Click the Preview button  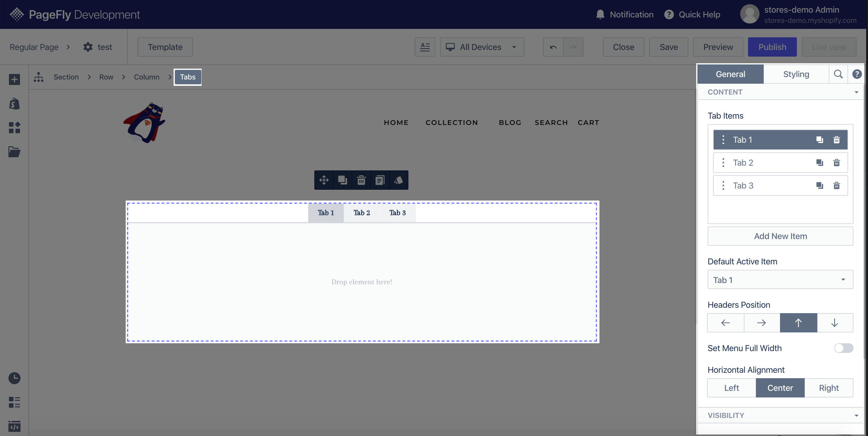(718, 47)
